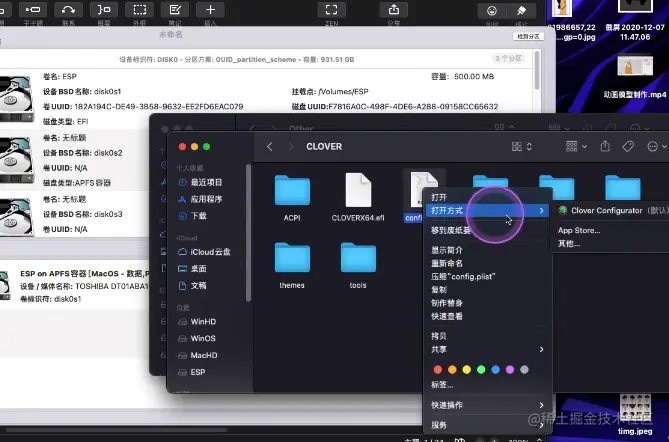Image resolution: width=669 pixels, height=442 pixels.
Task: Go back in the CLOVER Finder window
Action: 270,147
